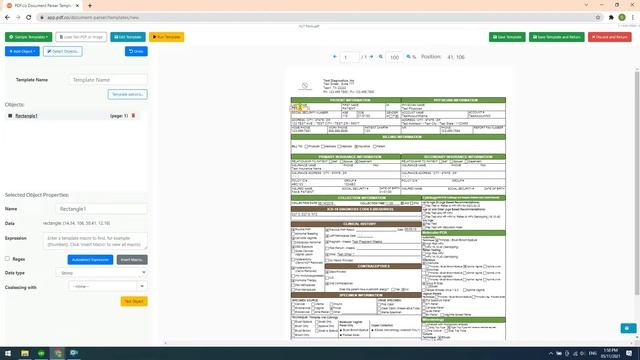The image size is (640, 360).
Task: Click the zoom in magnifier icon
Action: [409, 57]
